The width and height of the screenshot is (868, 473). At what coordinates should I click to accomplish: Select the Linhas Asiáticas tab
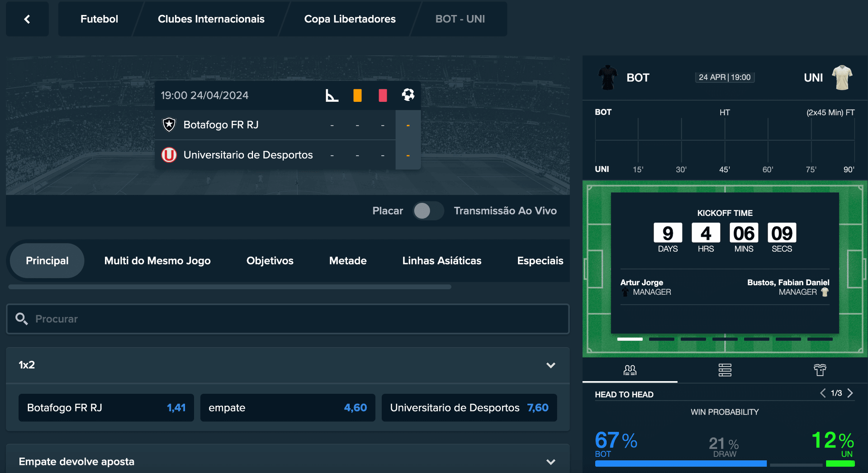click(x=441, y=261)
